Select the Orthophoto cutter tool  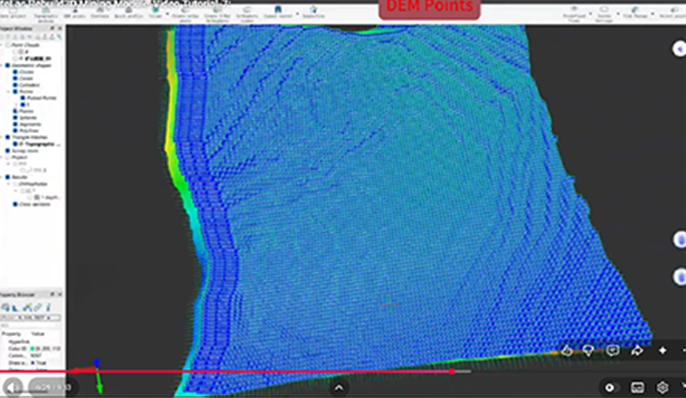click(247, 14)
